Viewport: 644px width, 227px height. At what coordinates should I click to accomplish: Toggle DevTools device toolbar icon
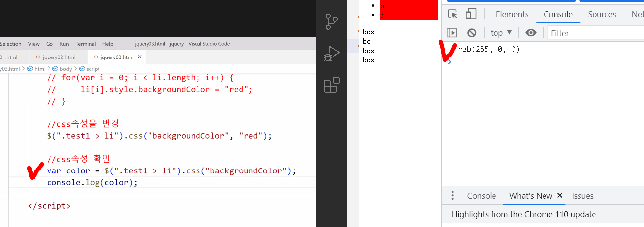(x=471, y=14)
